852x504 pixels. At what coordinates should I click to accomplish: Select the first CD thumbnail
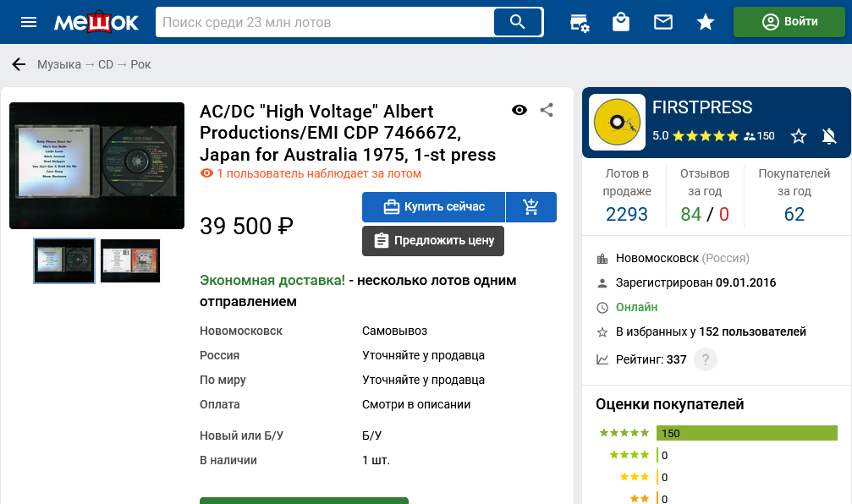[64, 260]
